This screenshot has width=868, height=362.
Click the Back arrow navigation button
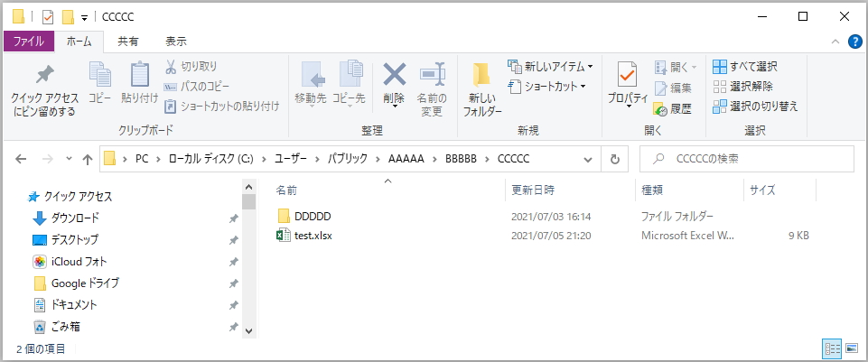21,159
